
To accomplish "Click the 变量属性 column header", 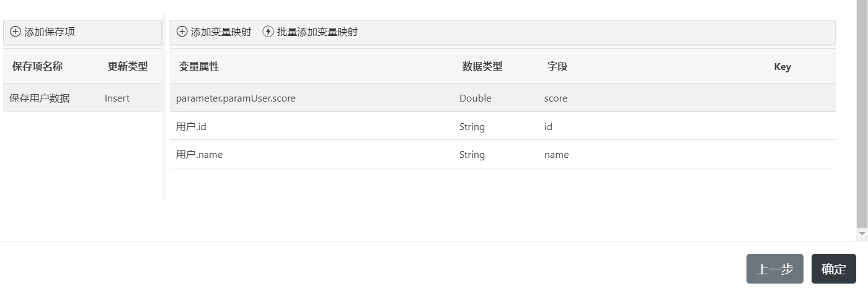I will [x=199, y=67].
